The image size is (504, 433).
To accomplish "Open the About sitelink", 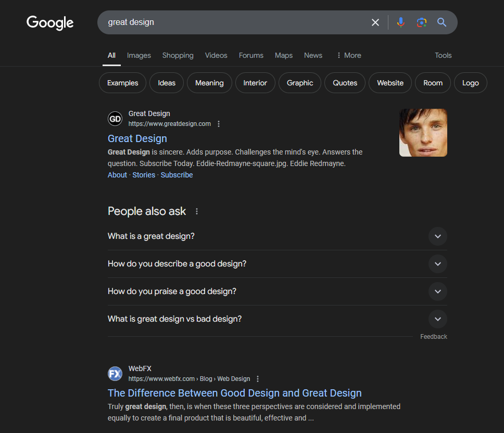I will [117, 175].
